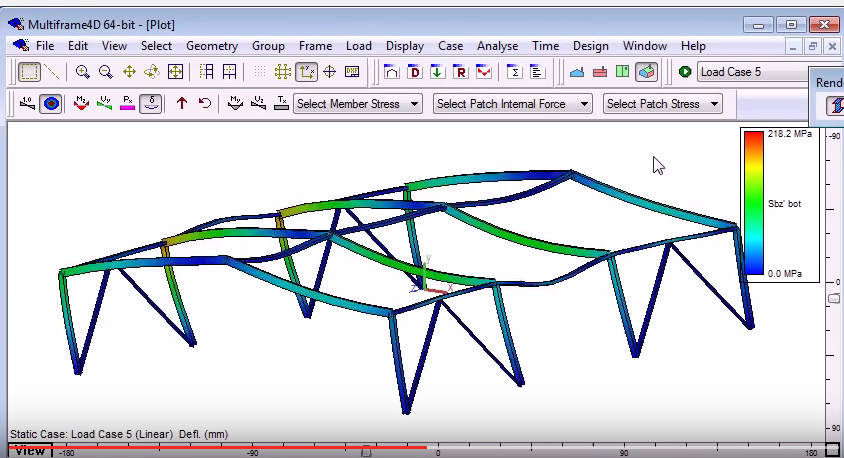Open the DXF tool icon
844x458 pixels.
click(352, 72)
